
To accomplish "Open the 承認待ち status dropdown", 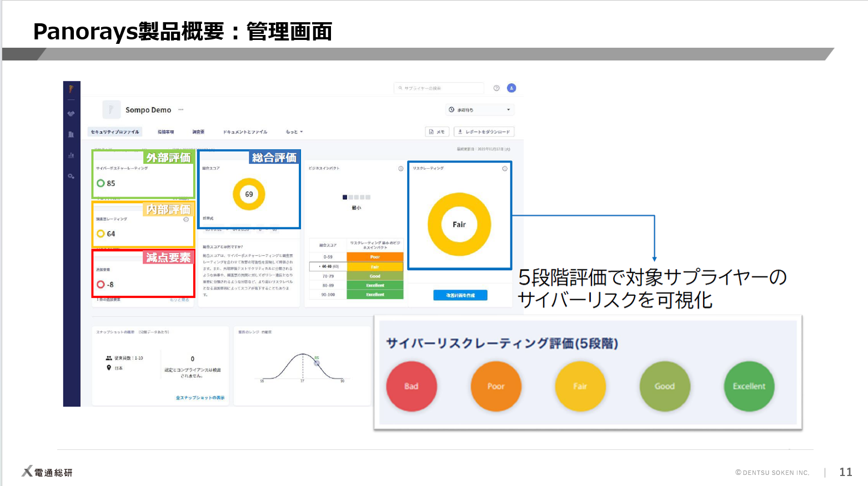I will (x=480, y=110).
